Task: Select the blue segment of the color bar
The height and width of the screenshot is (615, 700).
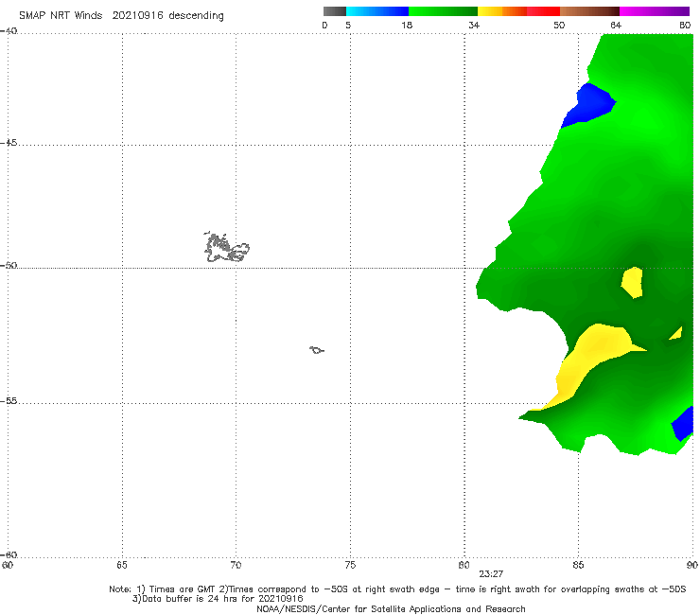Action: pyautogui.click(x=377, y=11)
